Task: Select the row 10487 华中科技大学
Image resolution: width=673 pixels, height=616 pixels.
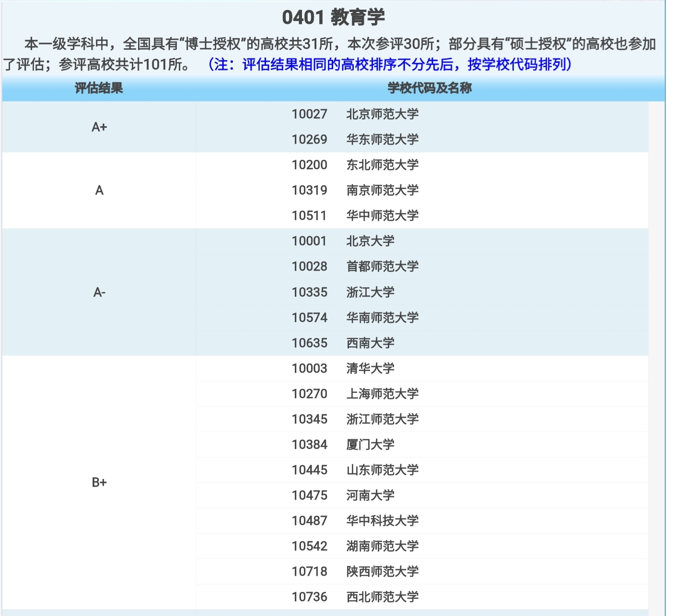Action: pos(422,521)
